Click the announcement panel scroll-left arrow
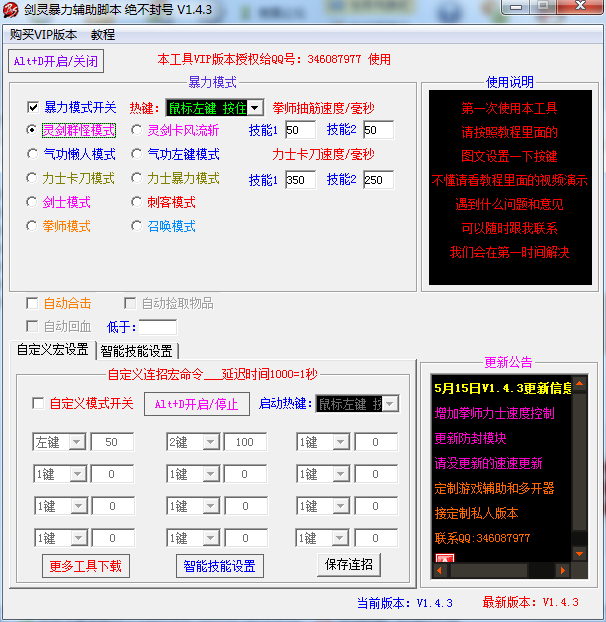The width and height of the screenshot is (606, 622). pos(440,571)
